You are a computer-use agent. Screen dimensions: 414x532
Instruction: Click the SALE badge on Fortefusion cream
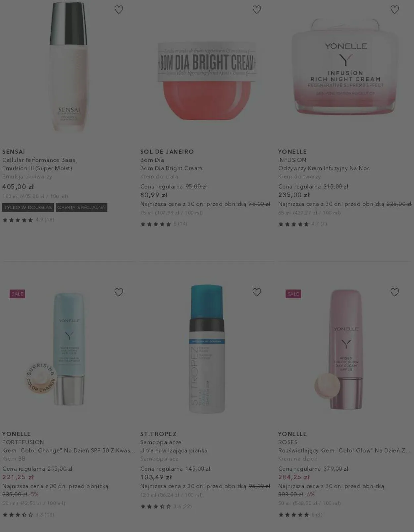(17, 294)
